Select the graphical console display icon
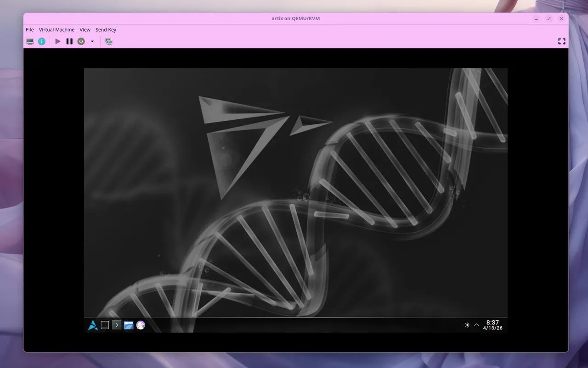This screenshot has height=368, width=588. click(30, 41)
